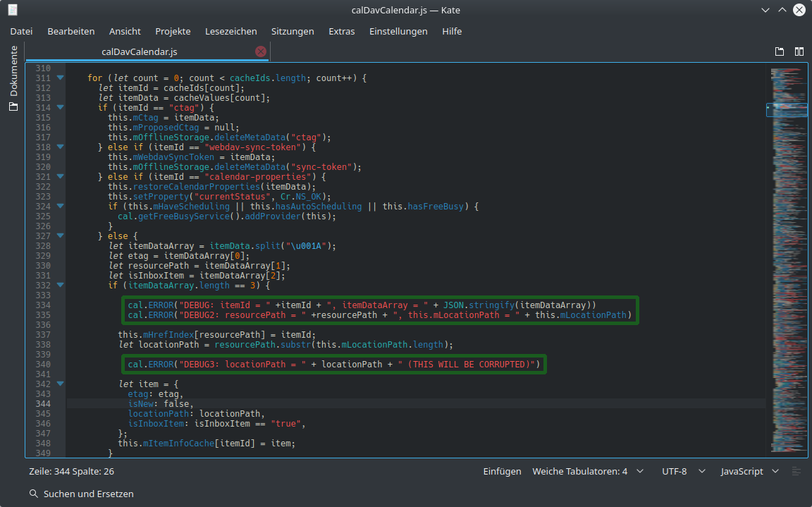Screen dimensions: 812x507
Task: Toggle Einfügen insert mode
Action: click(x=502, y=471)
